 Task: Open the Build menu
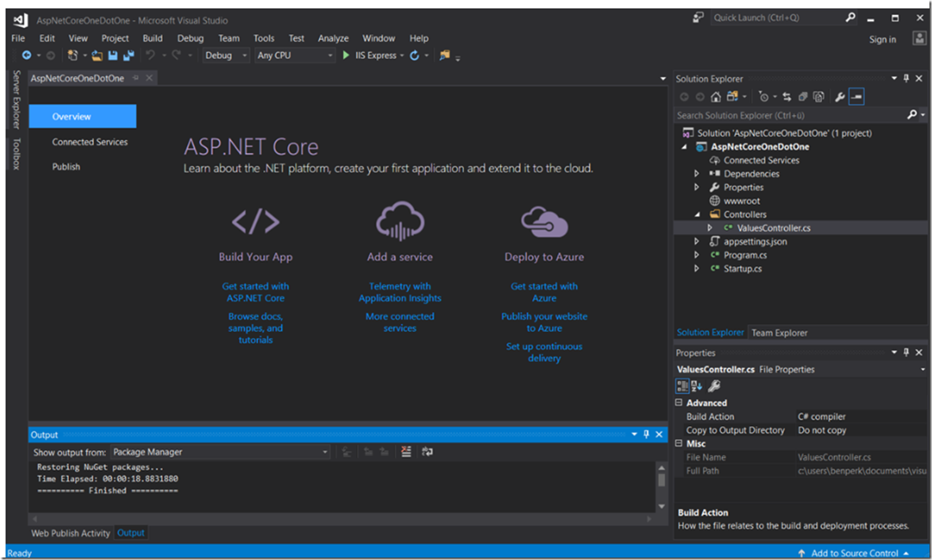[x=152, y=38]
